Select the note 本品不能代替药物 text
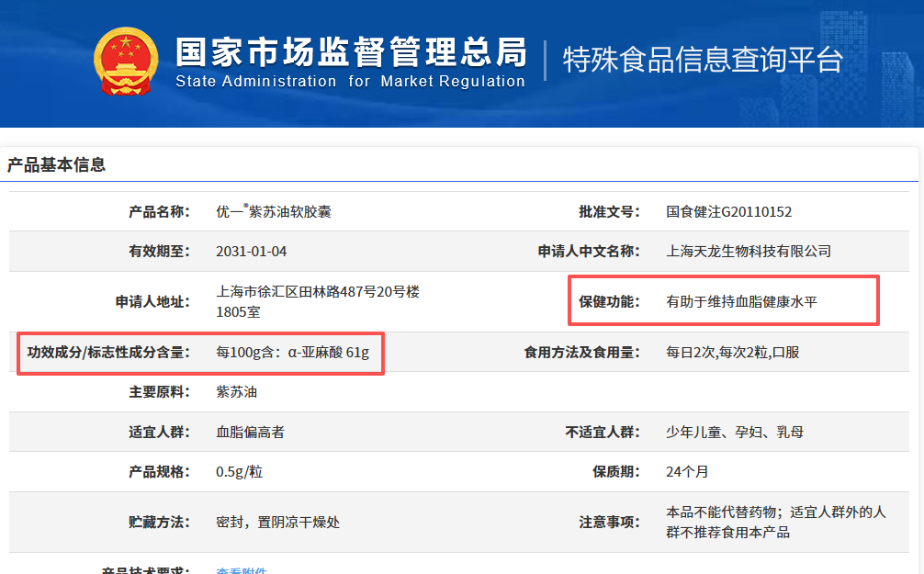Viewport: 924px width, 574px height. pyautogui.click(x=721, y=512)
